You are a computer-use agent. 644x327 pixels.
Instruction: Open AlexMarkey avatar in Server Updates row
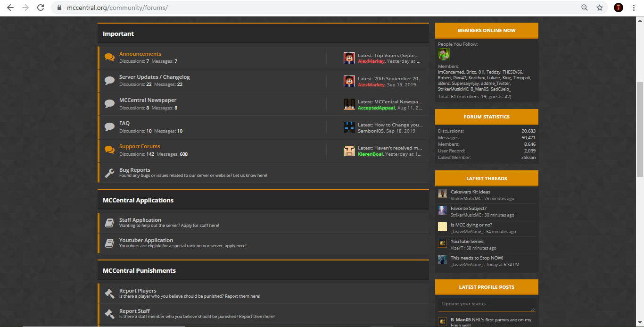(349, 81)
